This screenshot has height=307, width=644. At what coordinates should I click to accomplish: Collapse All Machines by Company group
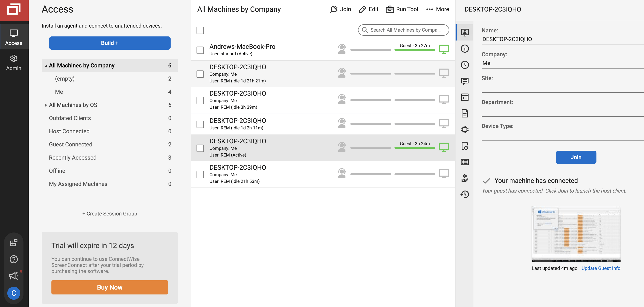(x=46, y=66)
